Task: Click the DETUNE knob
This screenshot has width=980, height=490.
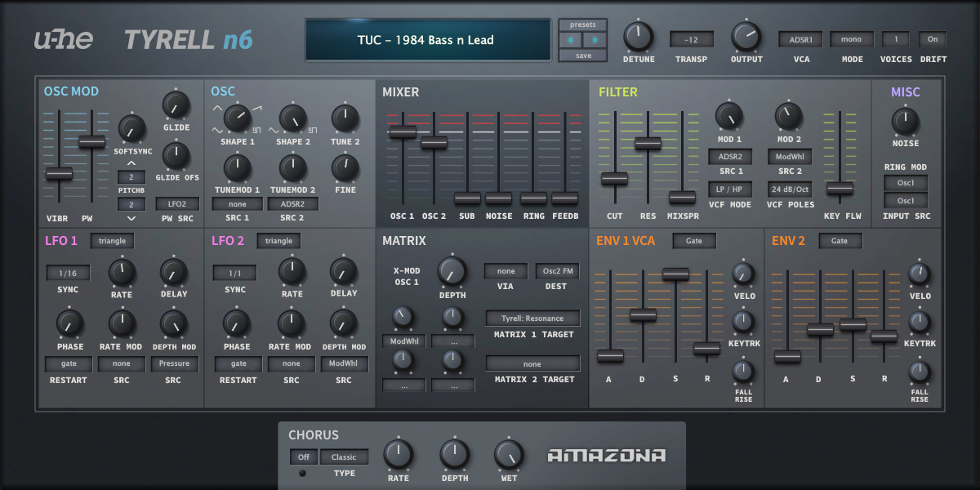Action: [x=639, y=37]
